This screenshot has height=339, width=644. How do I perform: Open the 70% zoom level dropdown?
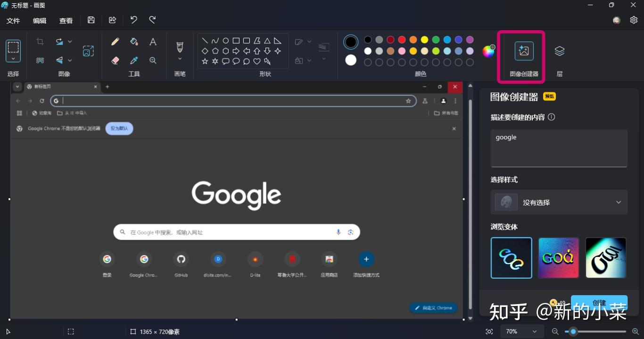(x=521, y=331)
